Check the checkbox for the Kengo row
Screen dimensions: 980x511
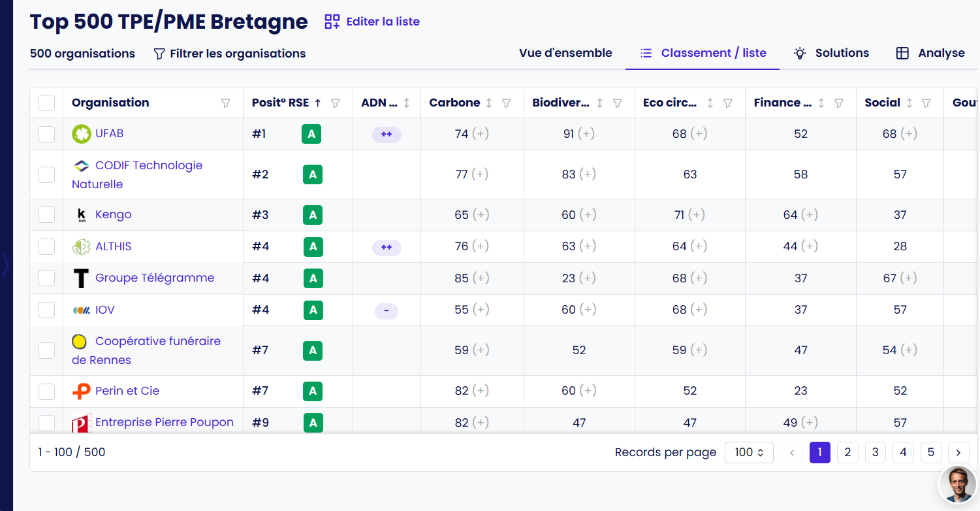46,215
